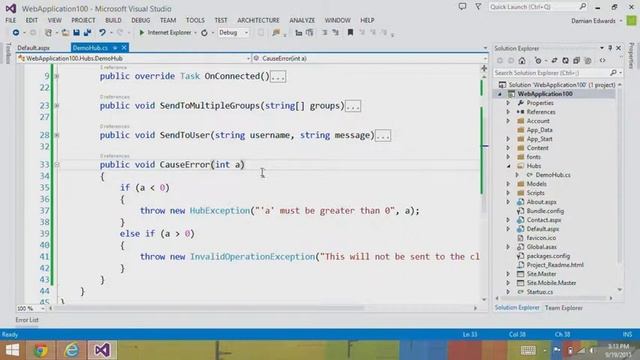Click the Pending Changes Filter icon
This screenshot has width=640, height=360.
[538, 61]
